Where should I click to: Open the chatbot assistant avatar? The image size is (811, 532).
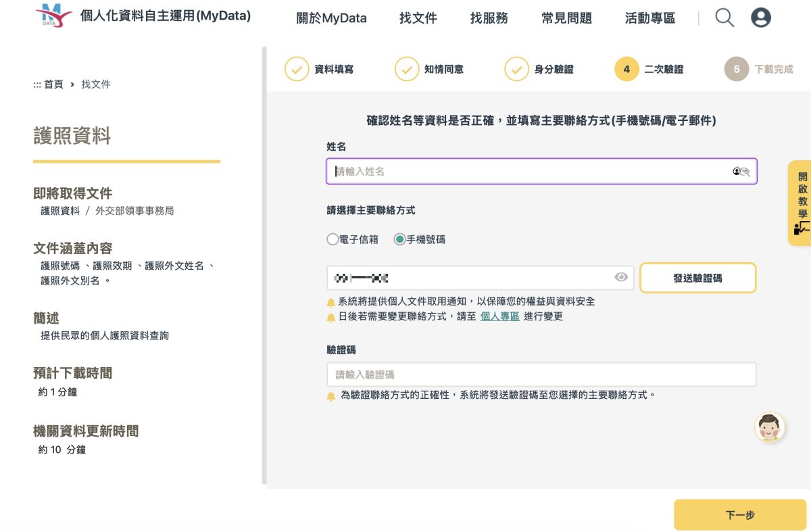[769, 427]
